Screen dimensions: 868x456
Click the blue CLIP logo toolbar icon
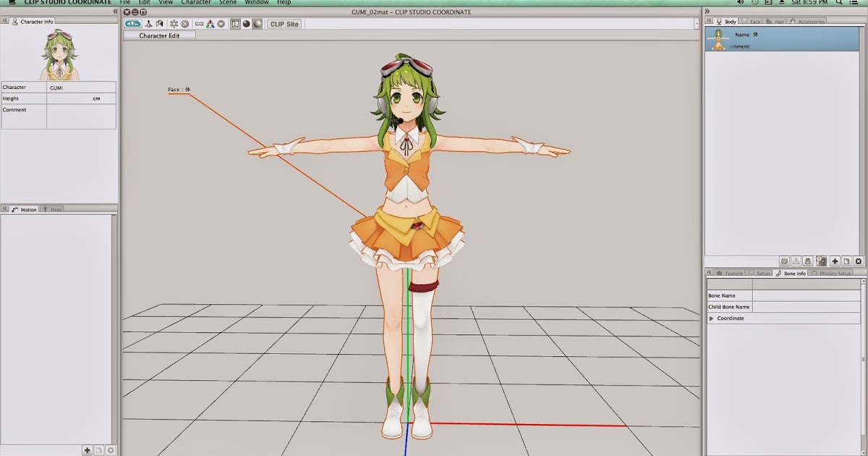pyautogui.click(x=132, y=24)
